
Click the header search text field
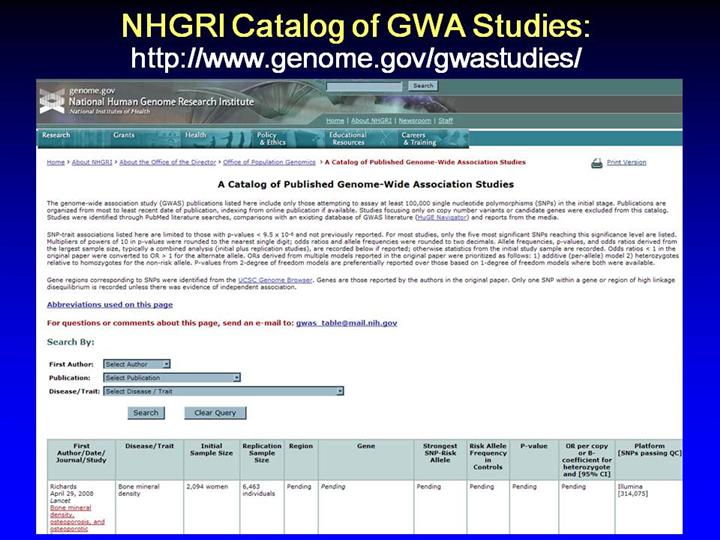(366, 87)
